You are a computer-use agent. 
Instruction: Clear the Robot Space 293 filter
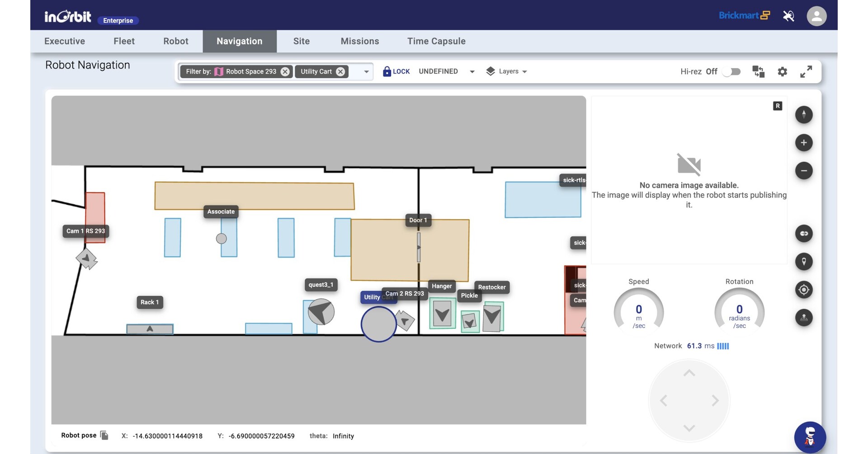[285, 71]
